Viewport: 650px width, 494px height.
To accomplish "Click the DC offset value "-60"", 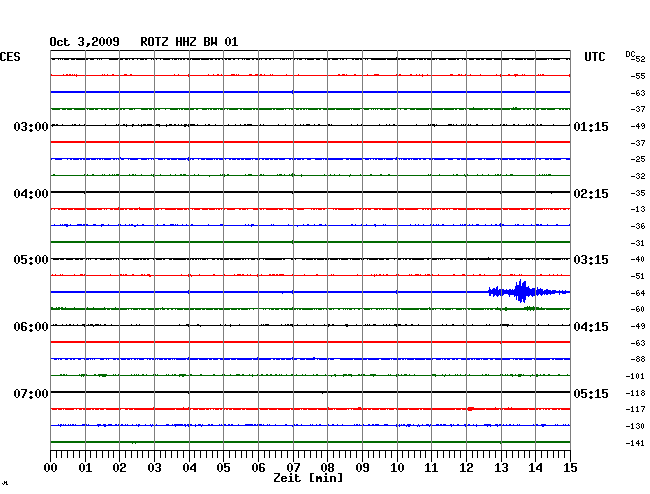I will (x=638, y=309).
